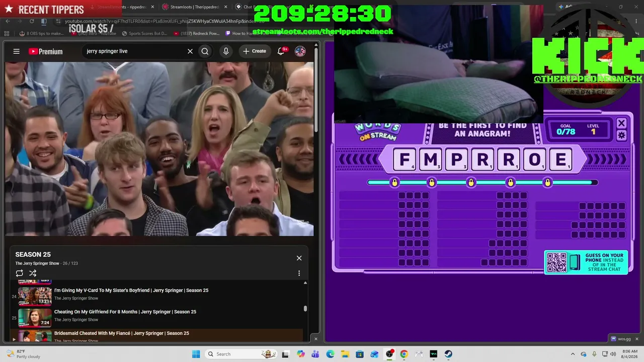The image size is (644, 362).
Task: Click the letter M tile
Action: click(431, 160)
